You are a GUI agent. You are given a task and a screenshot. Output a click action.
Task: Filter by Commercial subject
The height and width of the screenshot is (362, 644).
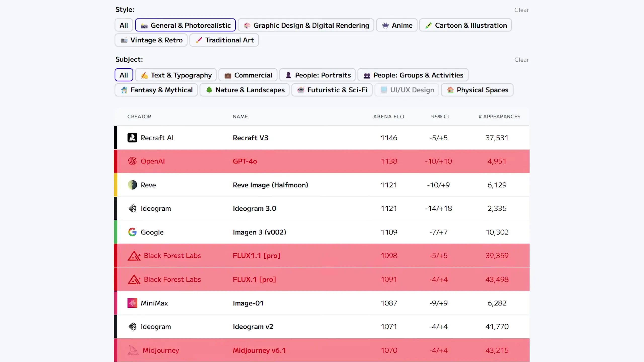click(x=248, y=75)
